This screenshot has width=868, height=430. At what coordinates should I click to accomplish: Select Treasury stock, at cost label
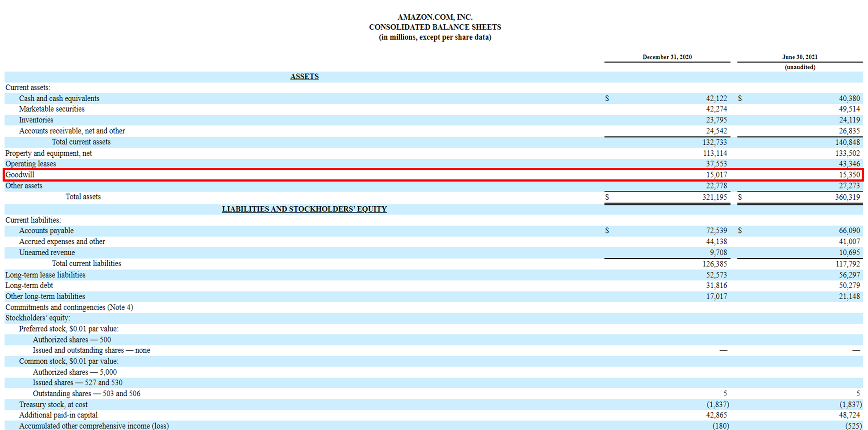coord(53,404)
